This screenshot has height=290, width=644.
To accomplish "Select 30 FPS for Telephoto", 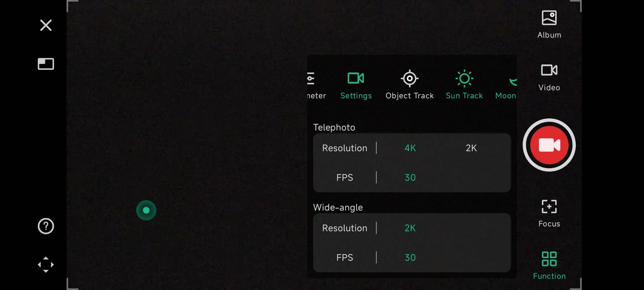I will (x=410, y=177).
